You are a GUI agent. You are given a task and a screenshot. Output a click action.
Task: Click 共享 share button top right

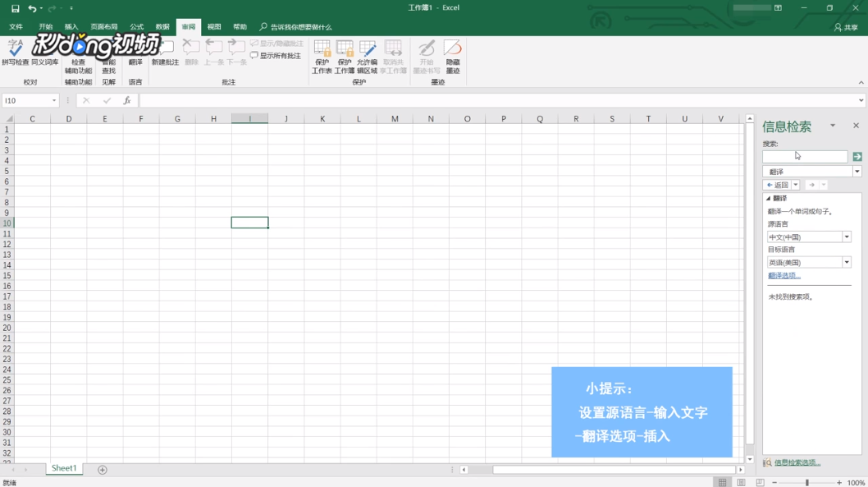847,27
